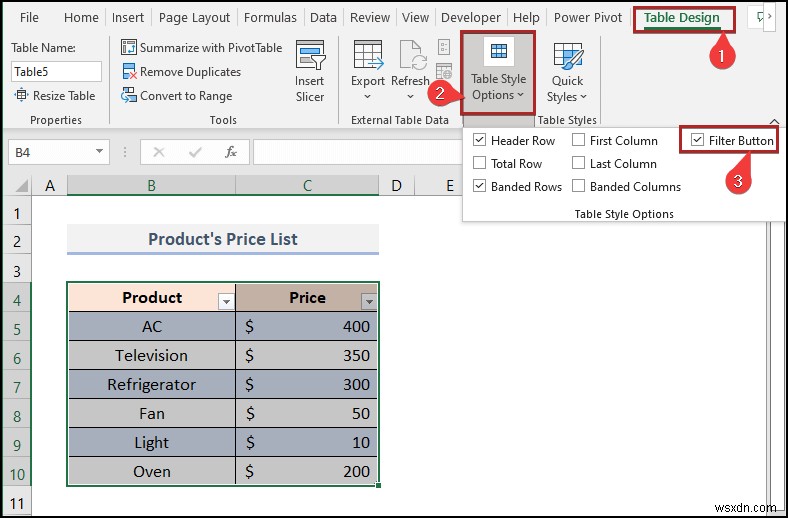Viewport: 788px width, 518px height.
Task: Toggle the Banded Rows checkbox
Action: coord(479,186)
